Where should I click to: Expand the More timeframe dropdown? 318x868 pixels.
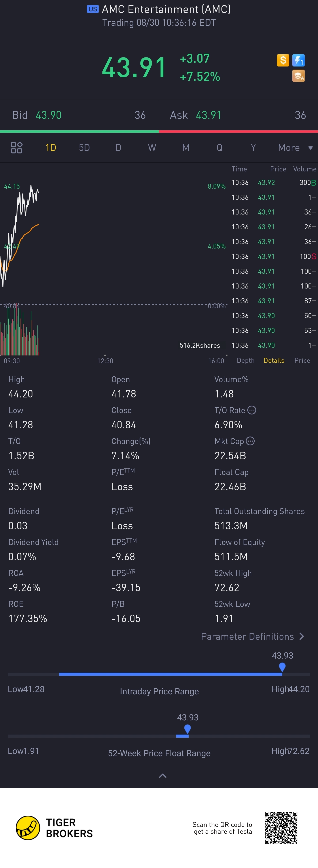pyautogui.click(x=295, y=148)
